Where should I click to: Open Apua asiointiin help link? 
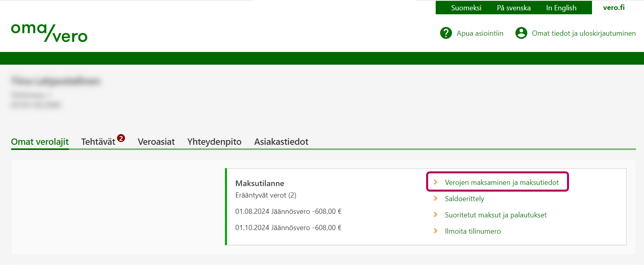point(480,33)
